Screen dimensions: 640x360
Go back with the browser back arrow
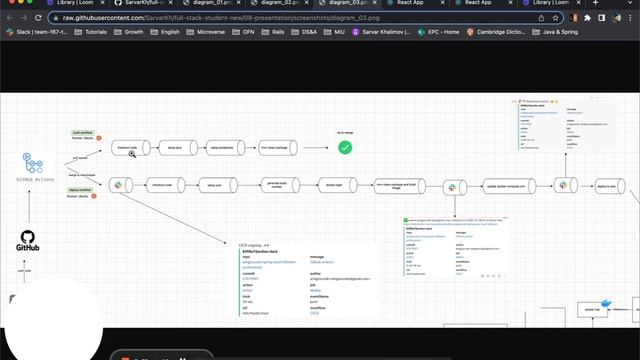click(10, 18)
